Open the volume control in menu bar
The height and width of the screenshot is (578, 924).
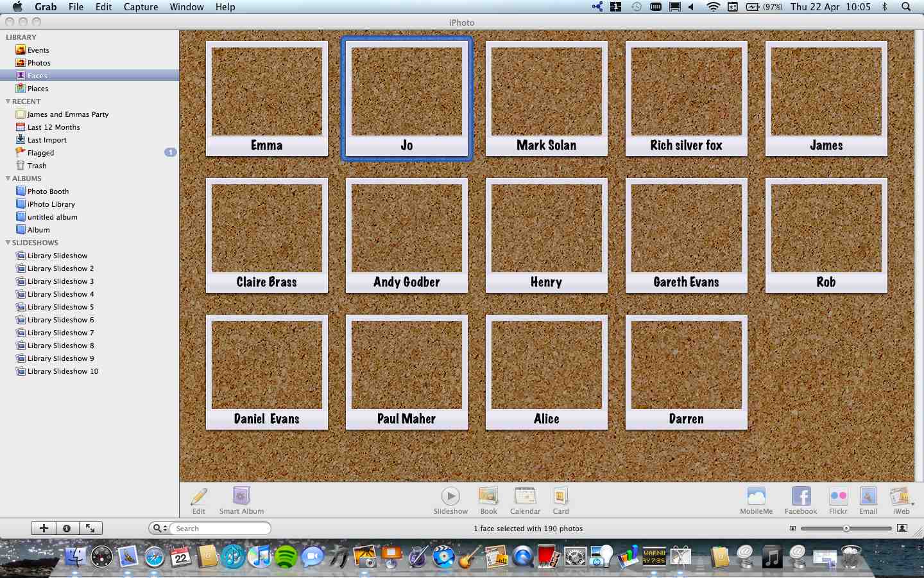pos(692,7)
